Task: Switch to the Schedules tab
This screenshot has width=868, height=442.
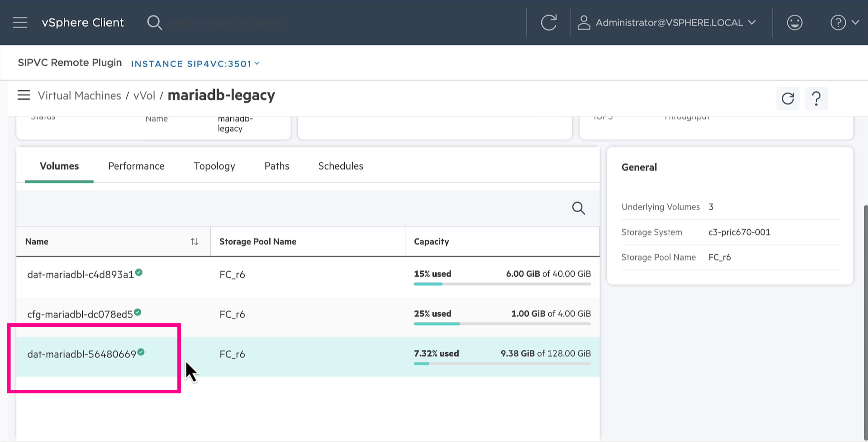Action: (341, 166)
